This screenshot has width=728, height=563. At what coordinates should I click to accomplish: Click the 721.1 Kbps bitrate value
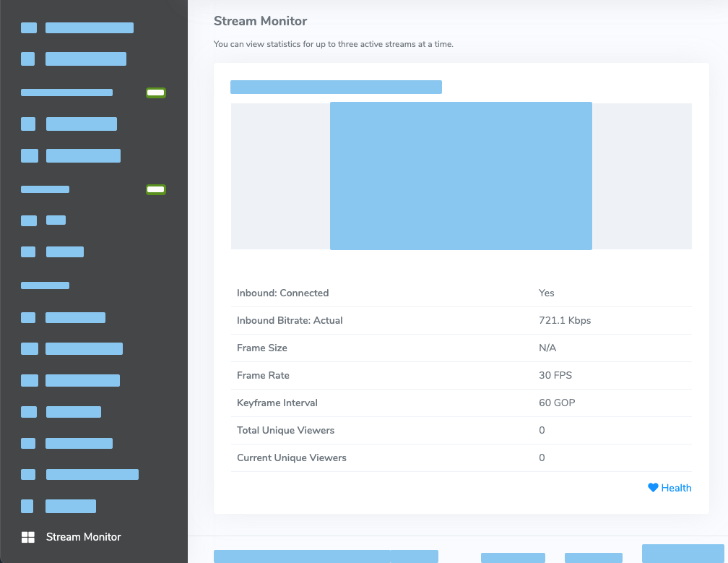click(x=565, y=320)
